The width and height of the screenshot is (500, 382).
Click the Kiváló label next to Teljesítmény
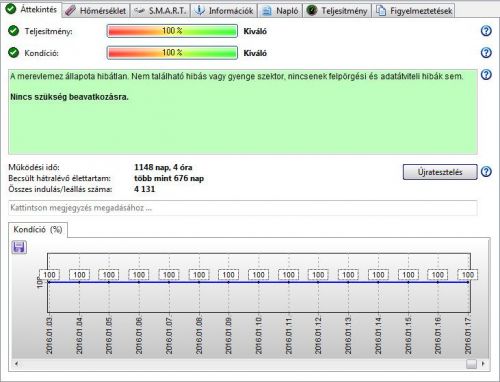pyautogui.click(x=255, y=31)
